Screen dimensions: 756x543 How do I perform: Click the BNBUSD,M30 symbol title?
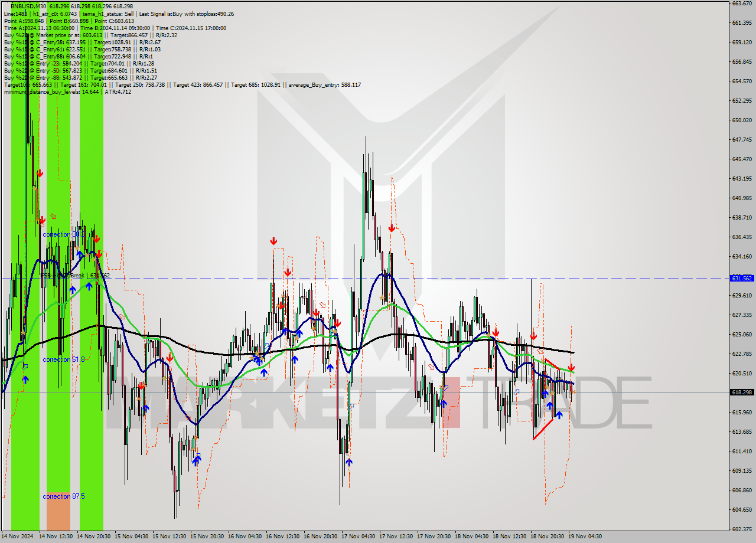pyautogui.click(x=29, y=5)
